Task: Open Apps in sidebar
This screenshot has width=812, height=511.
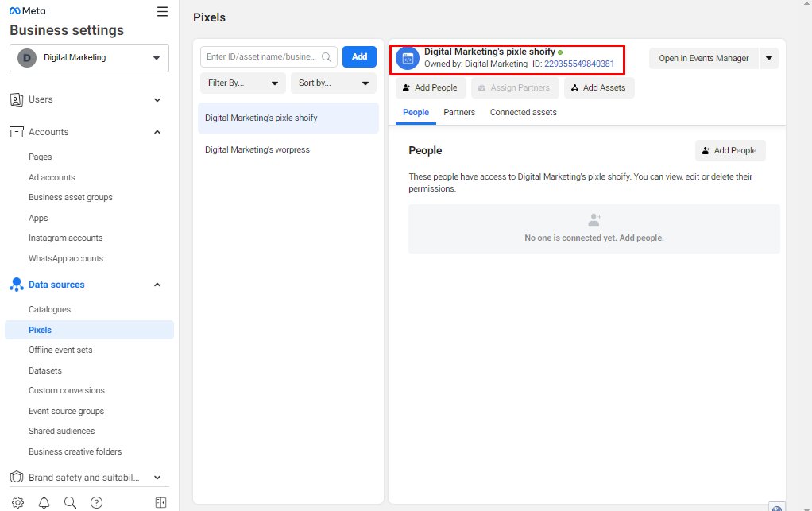Action: [38, 218]
